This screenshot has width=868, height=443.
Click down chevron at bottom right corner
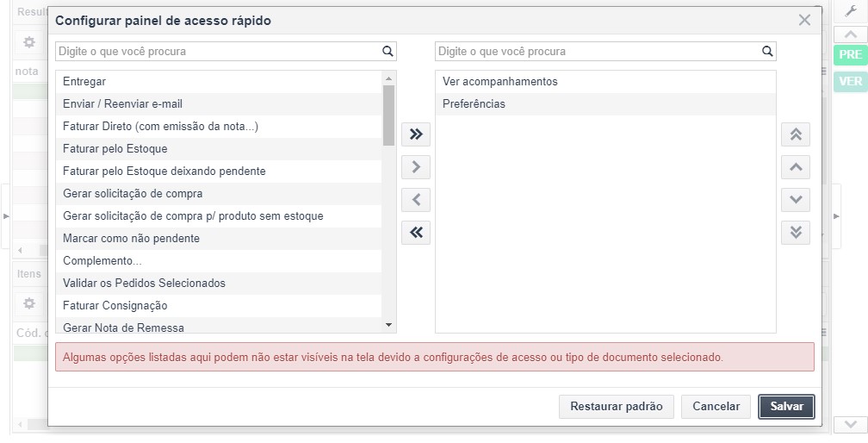(x=851, y=425)
